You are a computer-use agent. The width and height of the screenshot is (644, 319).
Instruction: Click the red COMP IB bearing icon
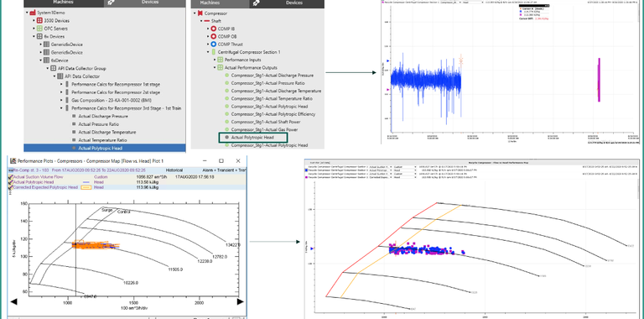[x=213, y=29]
